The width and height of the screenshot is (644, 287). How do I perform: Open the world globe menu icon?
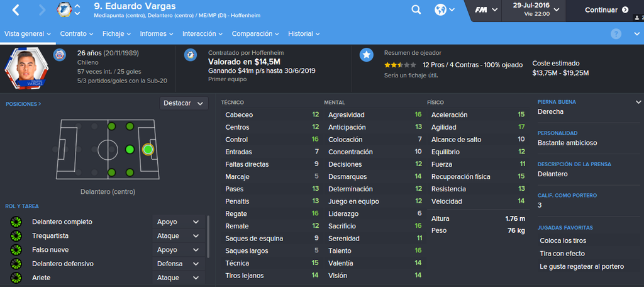[x=445, y=10]
